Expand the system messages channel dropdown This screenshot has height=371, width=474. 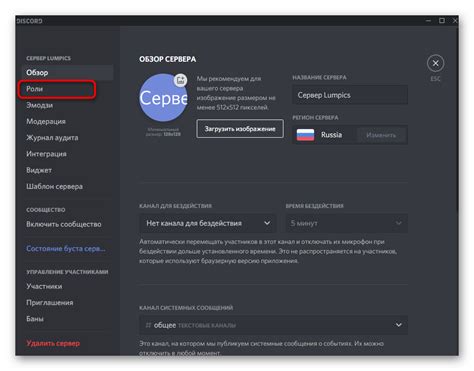click(x=274, y=325)
